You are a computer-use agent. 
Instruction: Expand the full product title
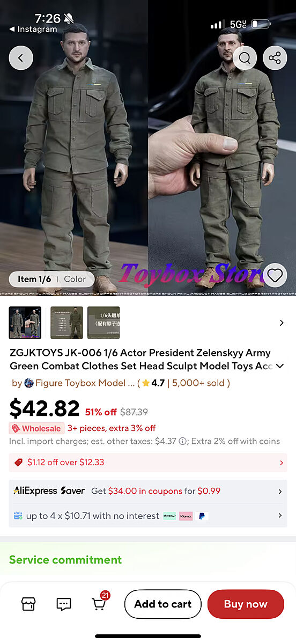click(x=280, y=366)
